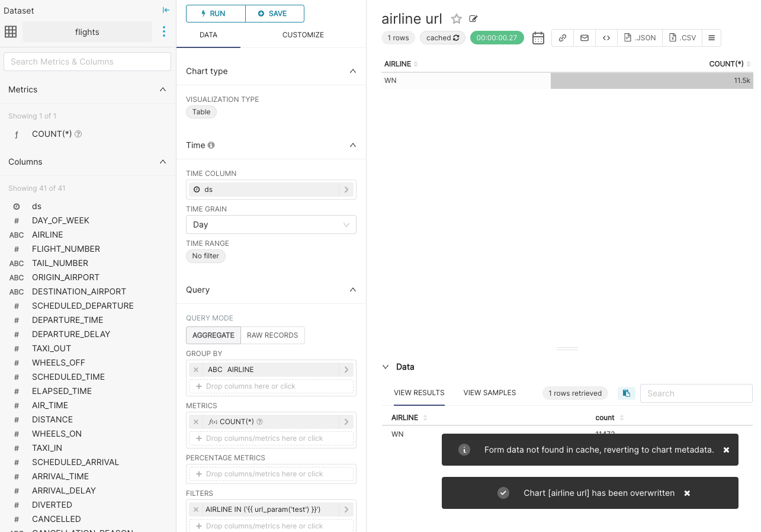Collapse the Data results panel
Viewport: 761px width, 532px height.
point(386,367)
